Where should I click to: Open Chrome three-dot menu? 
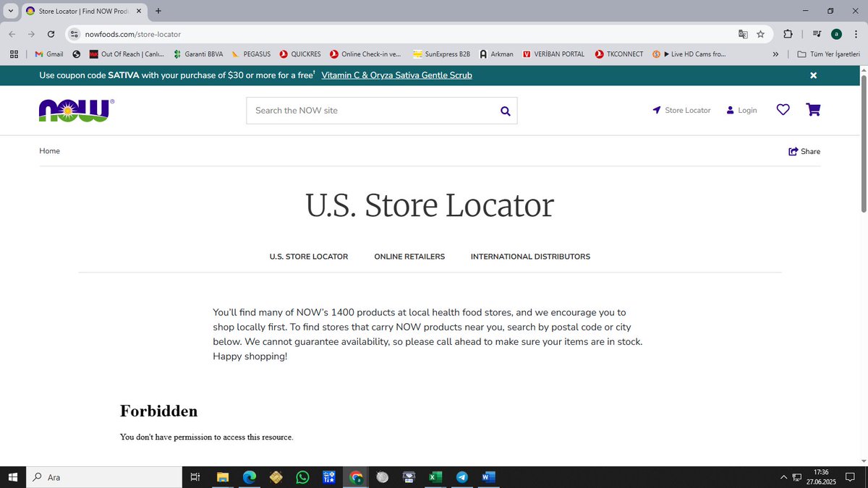pos(855,34)
